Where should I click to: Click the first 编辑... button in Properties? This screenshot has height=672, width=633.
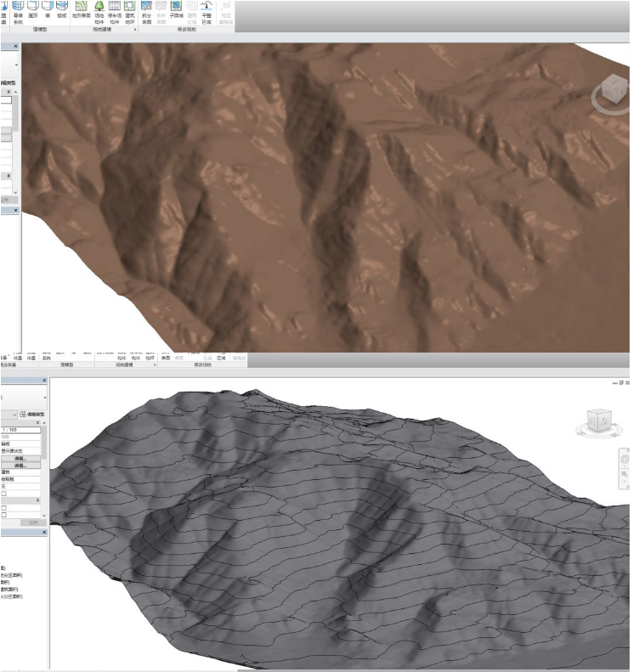[20, 458]
